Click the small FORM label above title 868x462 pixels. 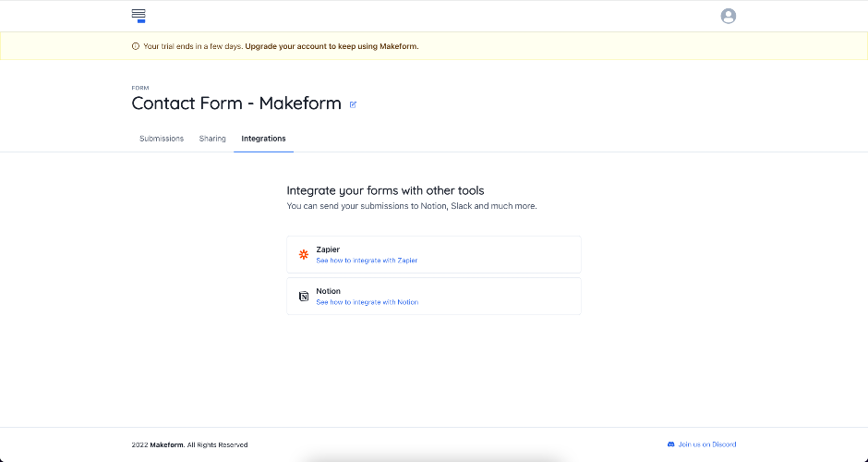coord(140,88)
